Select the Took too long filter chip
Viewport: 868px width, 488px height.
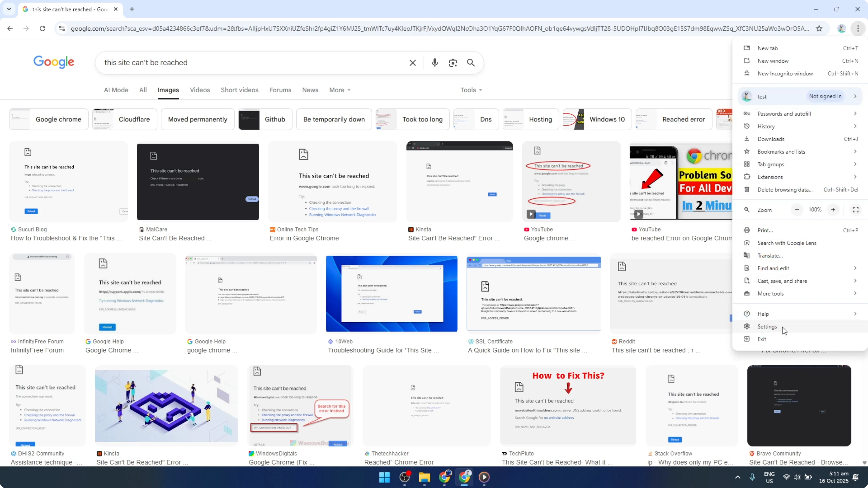pyautogui.click(x=413, y=119)
